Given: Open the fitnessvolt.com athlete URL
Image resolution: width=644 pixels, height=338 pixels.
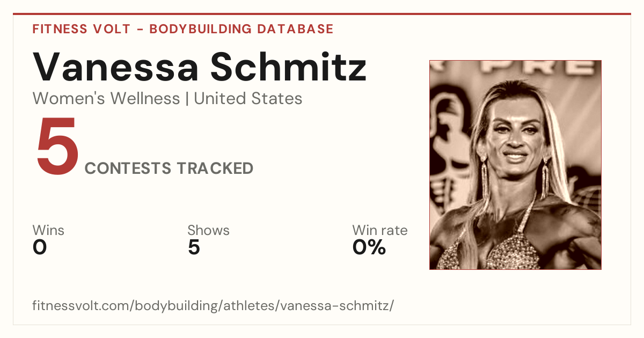Looking at the screenshot, I should click(213, 306).
